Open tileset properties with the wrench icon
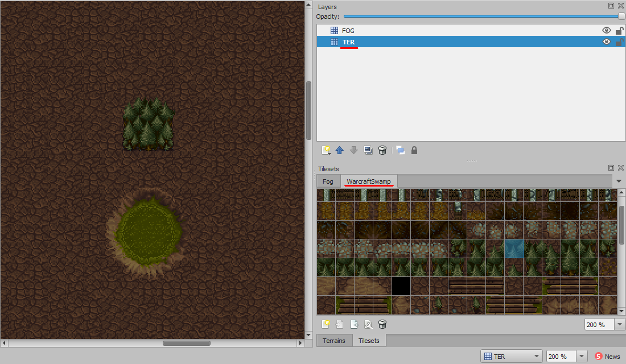This screenshot has height=364, width=626. 368,324
